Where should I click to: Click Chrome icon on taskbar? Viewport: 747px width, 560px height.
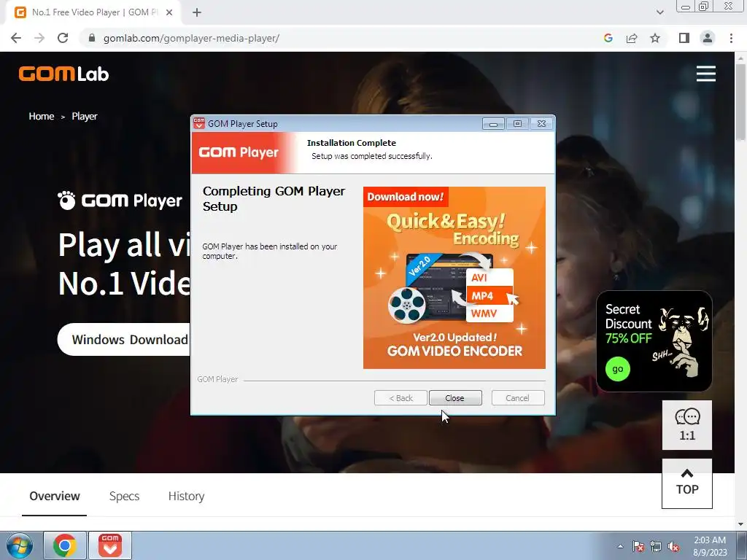(65, 545)
